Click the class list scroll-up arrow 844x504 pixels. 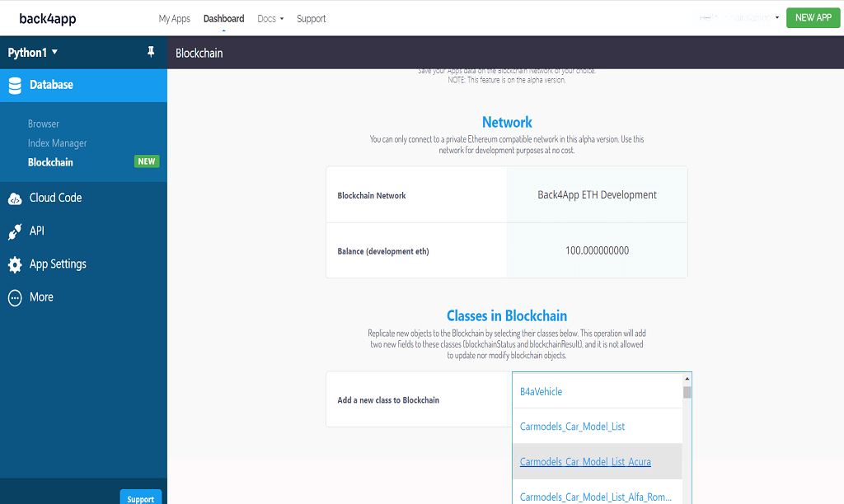(x=687, y=379)
